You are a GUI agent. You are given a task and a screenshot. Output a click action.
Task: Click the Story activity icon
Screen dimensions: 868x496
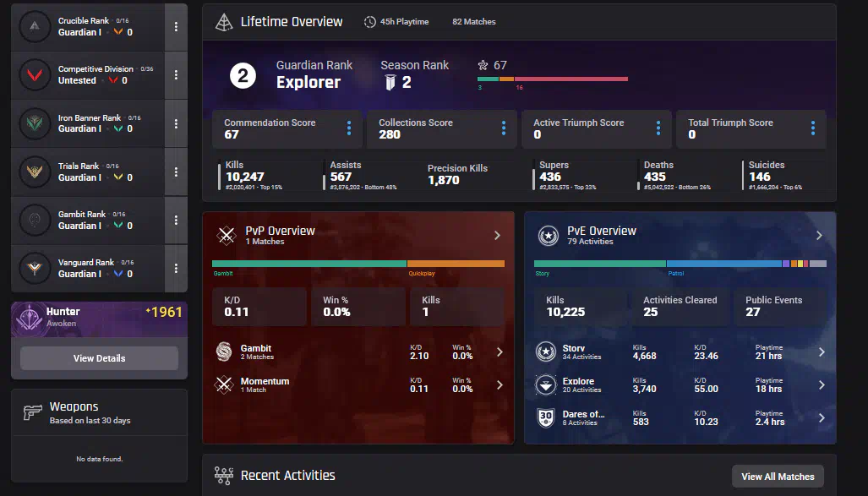point(546,352)
